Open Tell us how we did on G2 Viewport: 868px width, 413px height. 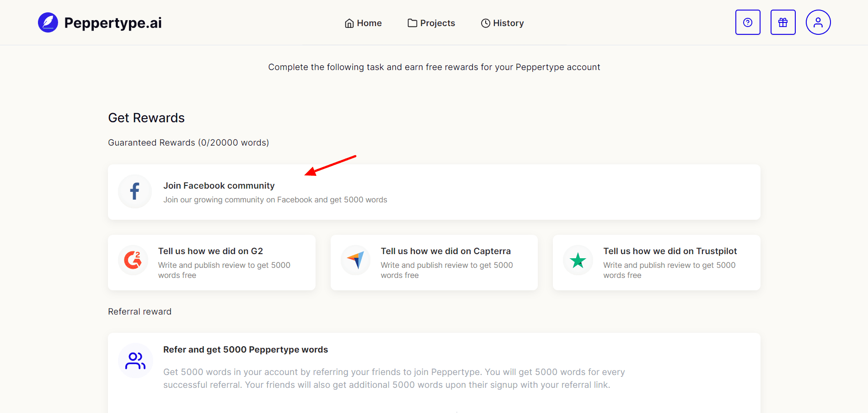210,251
